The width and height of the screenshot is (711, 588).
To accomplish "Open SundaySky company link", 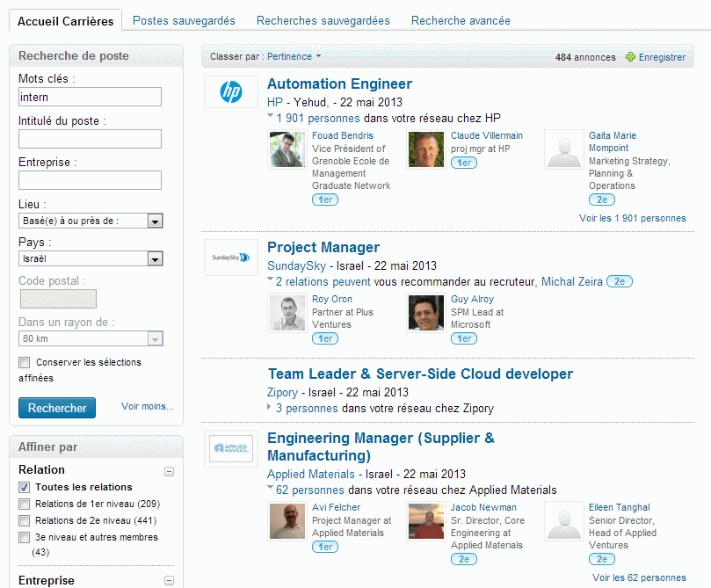I will (296, 265).
